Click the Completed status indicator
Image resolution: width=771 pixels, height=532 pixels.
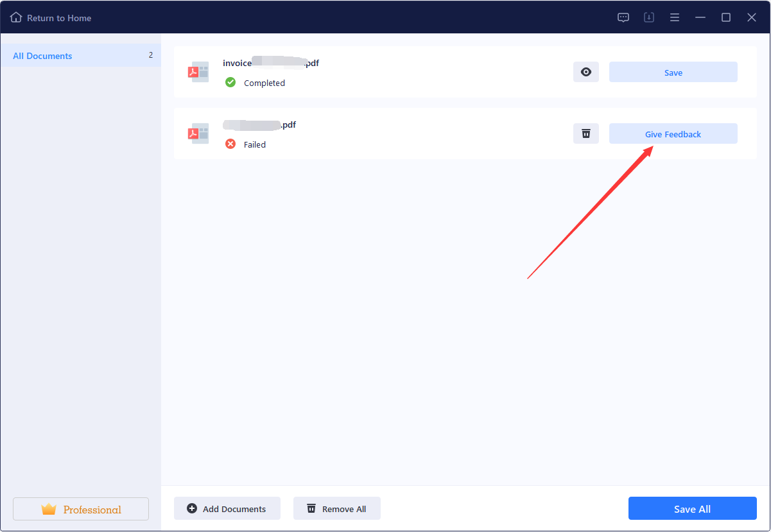point(230,82)
